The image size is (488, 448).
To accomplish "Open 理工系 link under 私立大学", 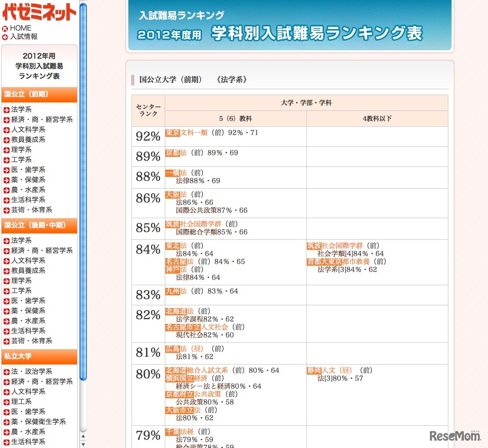I will tap(22, 402).
